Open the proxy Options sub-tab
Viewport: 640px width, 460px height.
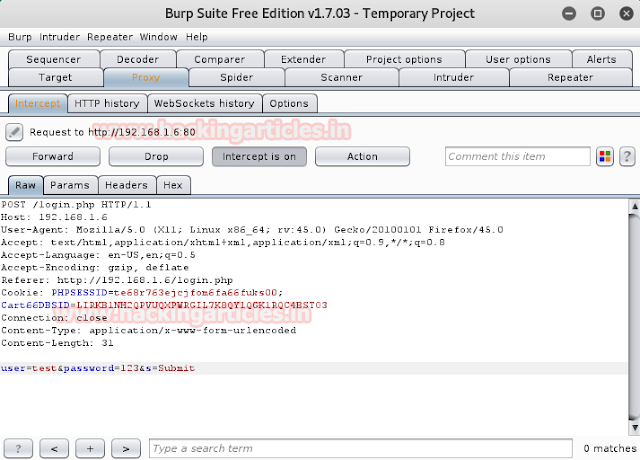[x=289, y=104]
